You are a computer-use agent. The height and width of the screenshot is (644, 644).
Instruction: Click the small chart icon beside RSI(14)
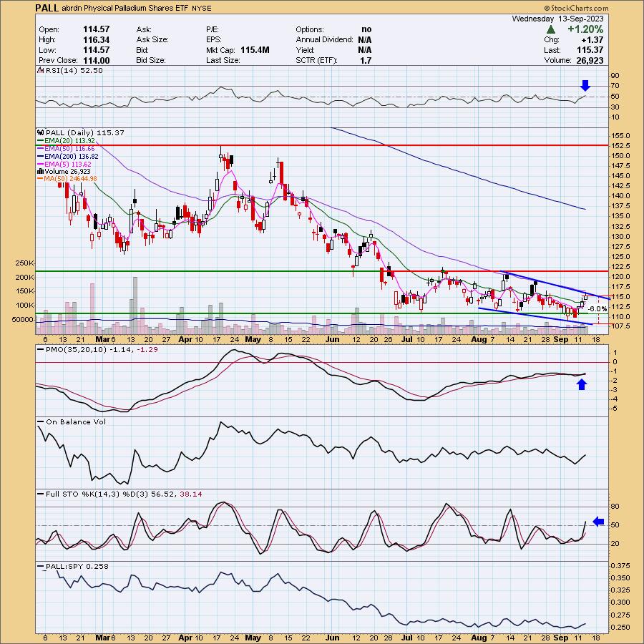(x=40, y=70)
